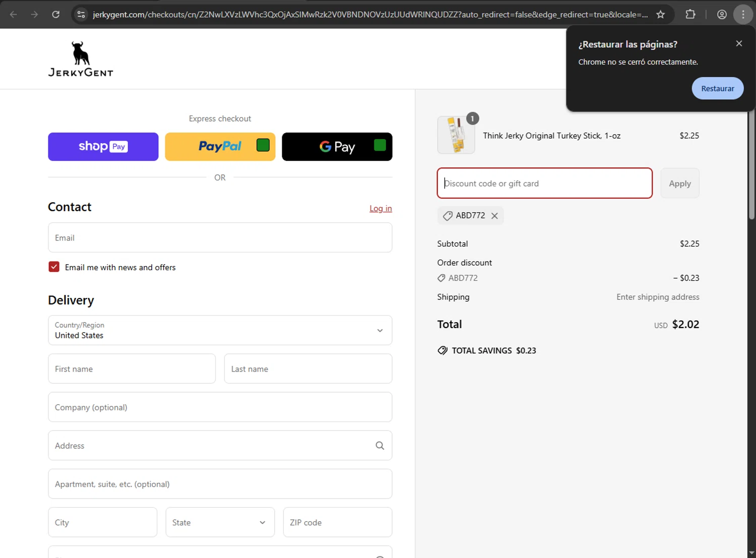Open site information icon in address bar

81,14
